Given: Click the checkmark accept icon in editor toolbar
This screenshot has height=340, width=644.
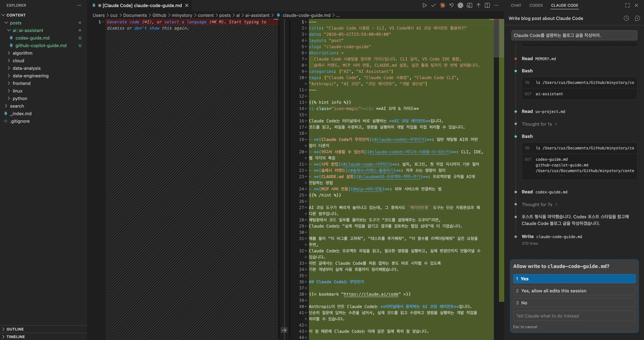Looking at the screenshot, I should 433,5.
